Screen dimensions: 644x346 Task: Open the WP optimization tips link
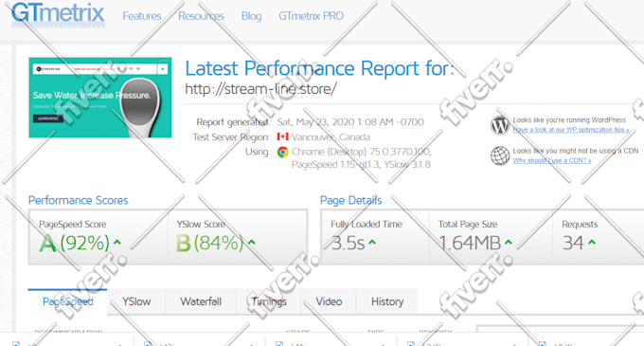(571, 130)
